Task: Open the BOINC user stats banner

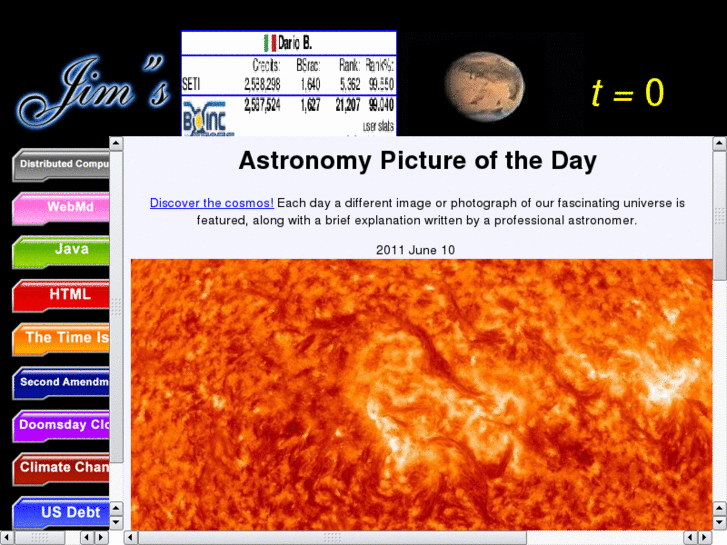Action: click(289, 116)
